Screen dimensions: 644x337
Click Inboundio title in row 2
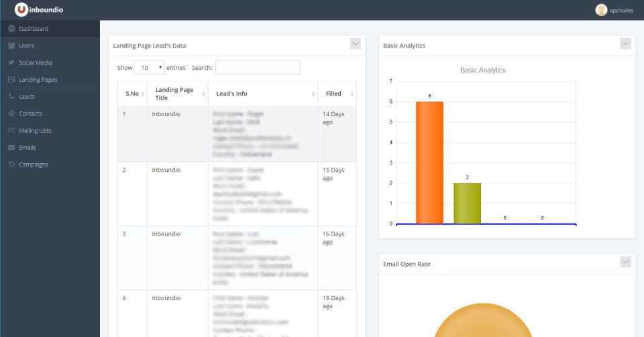(166, 170)
